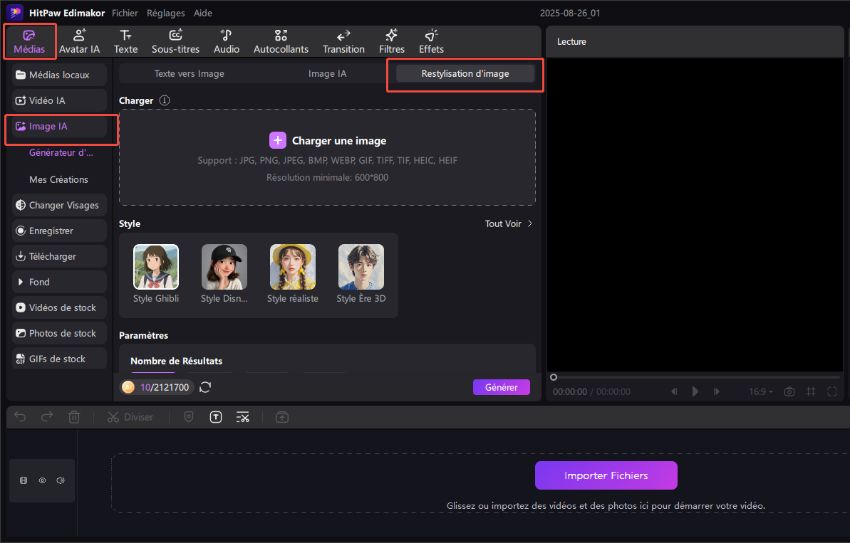Expand the Fond section
Screen dimensions: 850x543
[x=59, y=282]
